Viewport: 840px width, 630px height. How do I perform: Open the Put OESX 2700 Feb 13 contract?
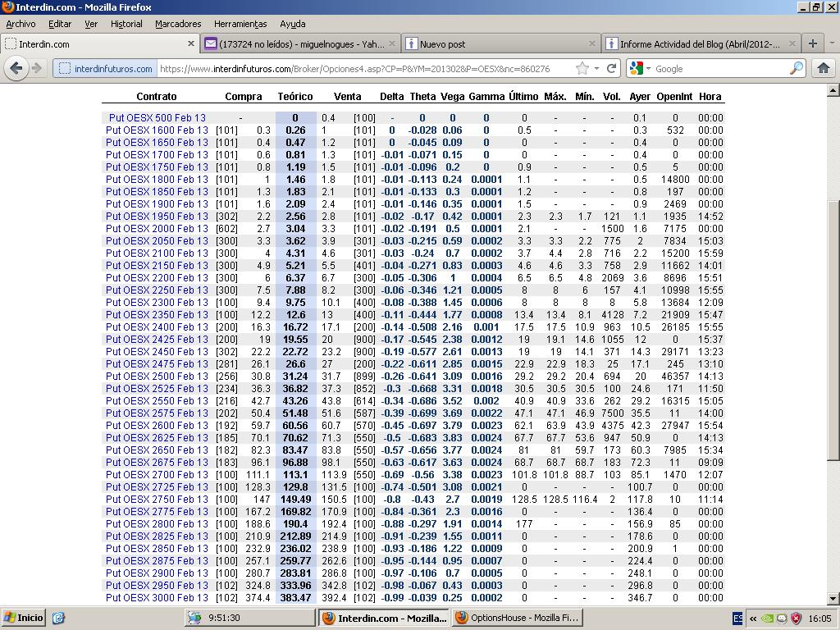tap(157, 474)
